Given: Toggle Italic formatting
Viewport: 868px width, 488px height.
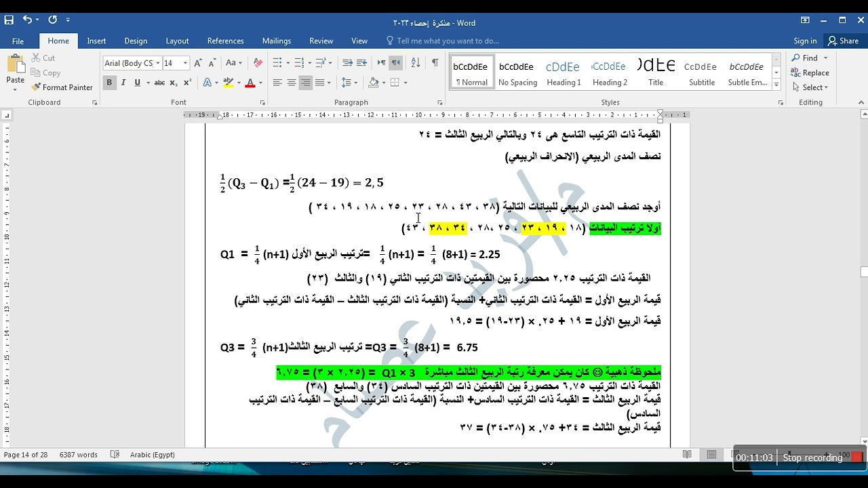Looking at the screenshot, I should click(123, 83).
